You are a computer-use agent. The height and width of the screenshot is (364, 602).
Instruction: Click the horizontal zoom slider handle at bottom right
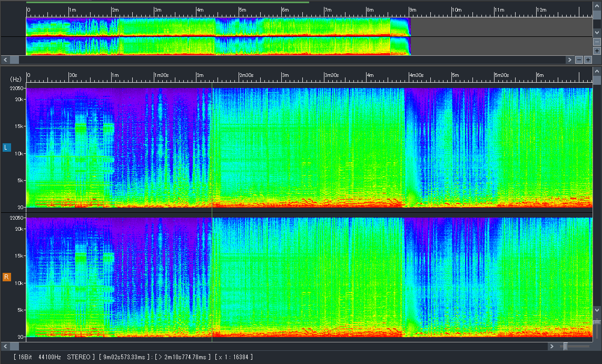(x=566, y=346)
